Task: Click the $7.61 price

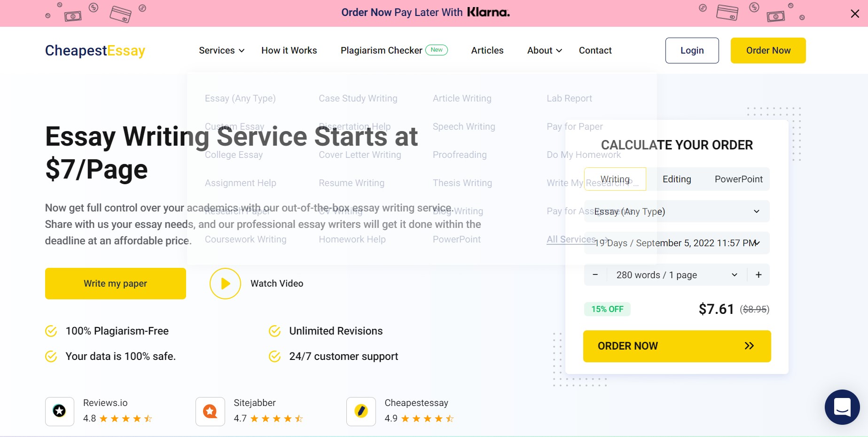Action: click(x=716, y=309)
